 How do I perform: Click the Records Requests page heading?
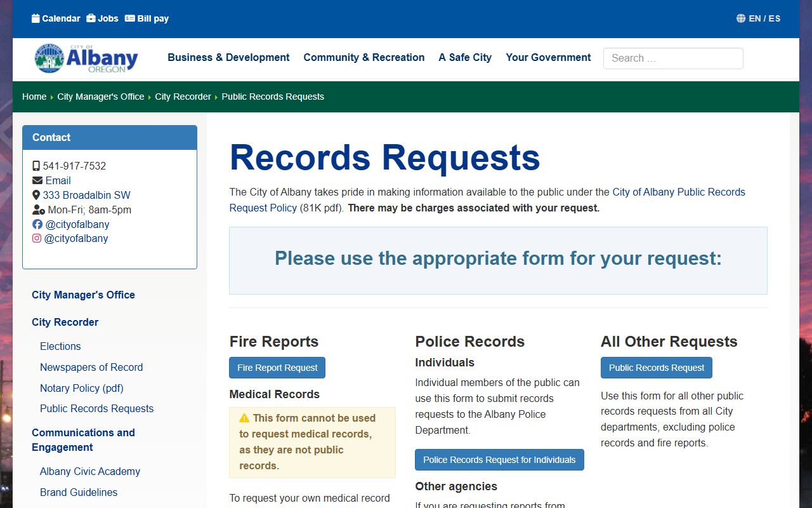[384, 157]
